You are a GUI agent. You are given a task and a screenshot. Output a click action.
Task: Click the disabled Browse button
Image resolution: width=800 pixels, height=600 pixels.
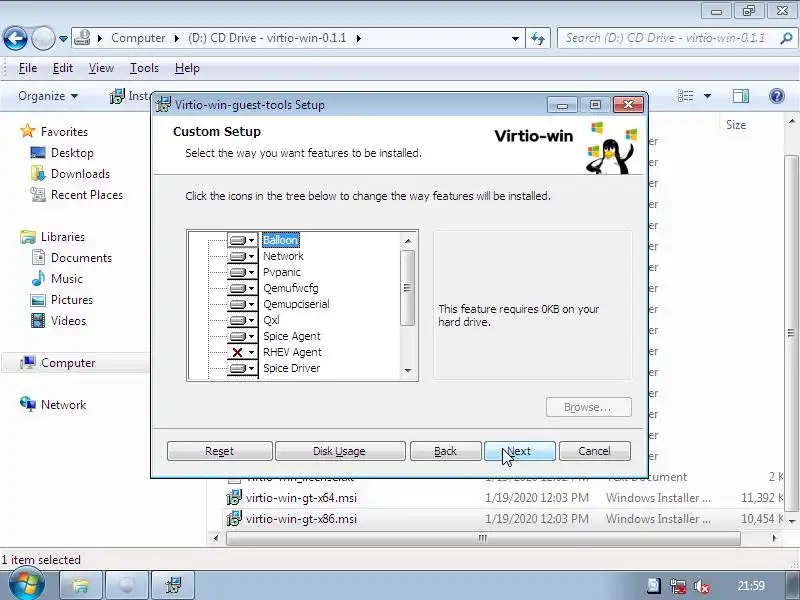point(588,407)
